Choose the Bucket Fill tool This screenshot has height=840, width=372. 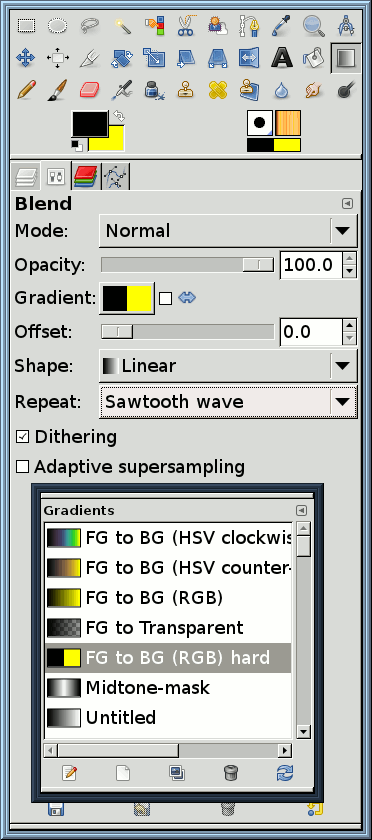point(313,58)
